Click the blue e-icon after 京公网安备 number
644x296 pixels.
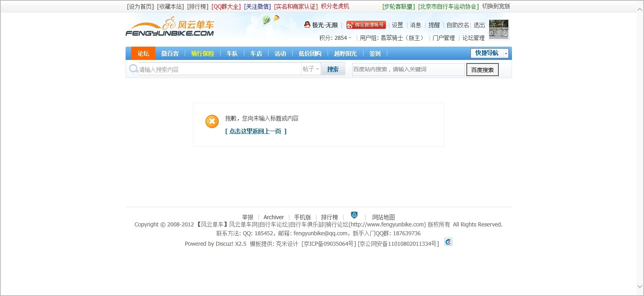coord(448,242)
